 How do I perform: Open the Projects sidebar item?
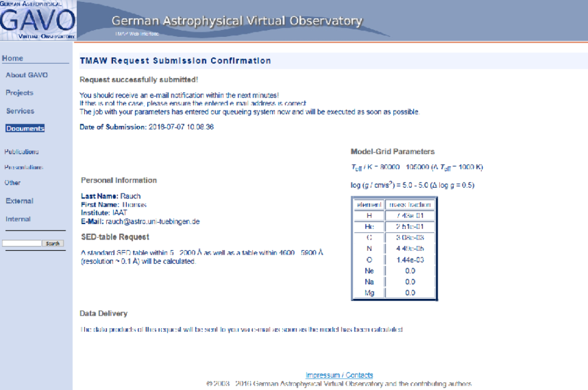tap(19, 92)
